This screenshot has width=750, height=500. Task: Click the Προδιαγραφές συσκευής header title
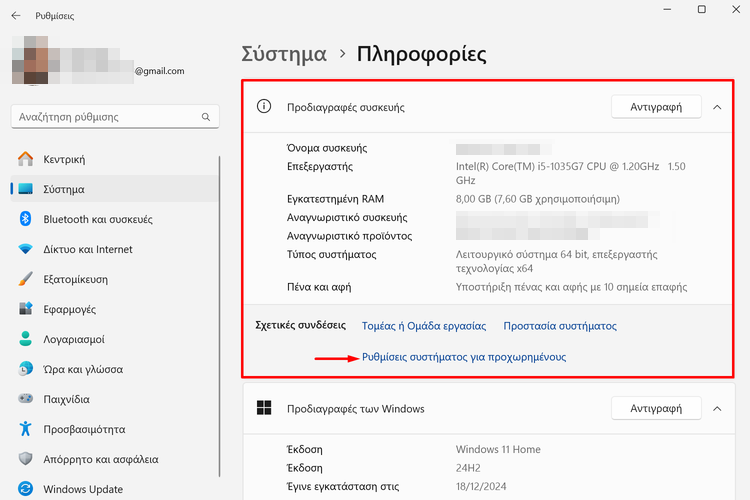[346, 107]
